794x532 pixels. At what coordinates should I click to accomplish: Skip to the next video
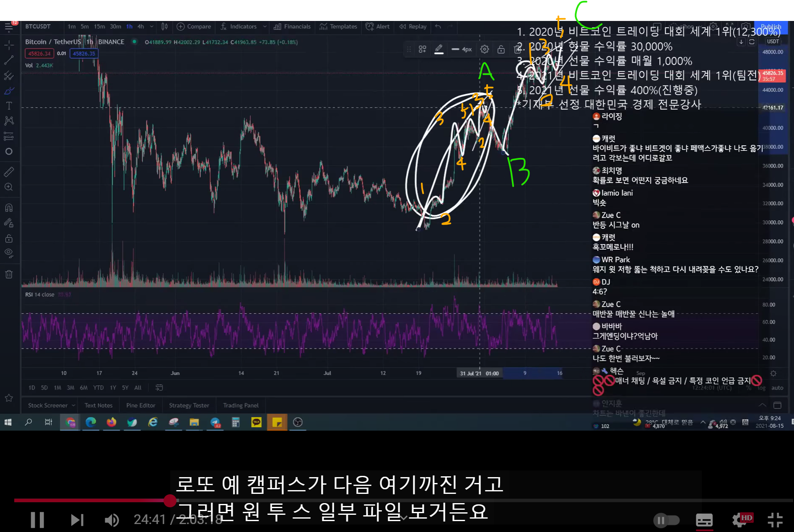(x=77, y=520)
